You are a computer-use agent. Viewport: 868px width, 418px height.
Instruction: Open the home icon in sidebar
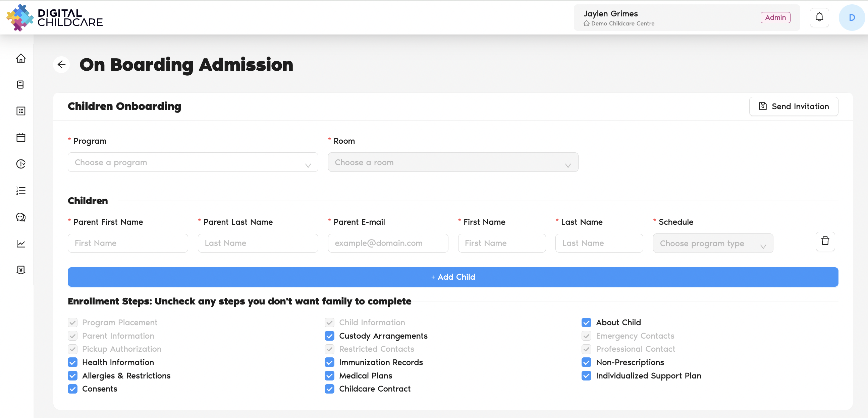[x=21, y=58]
